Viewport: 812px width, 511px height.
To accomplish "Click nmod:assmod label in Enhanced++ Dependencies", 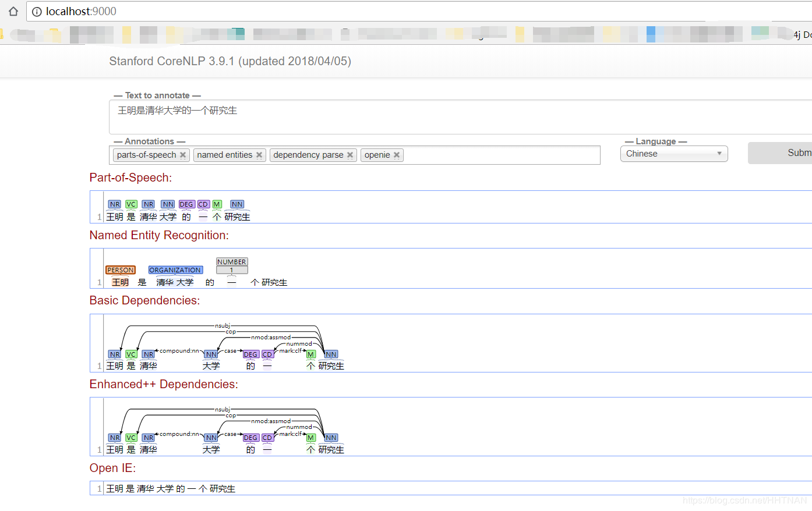I will [x=271, y=421].
